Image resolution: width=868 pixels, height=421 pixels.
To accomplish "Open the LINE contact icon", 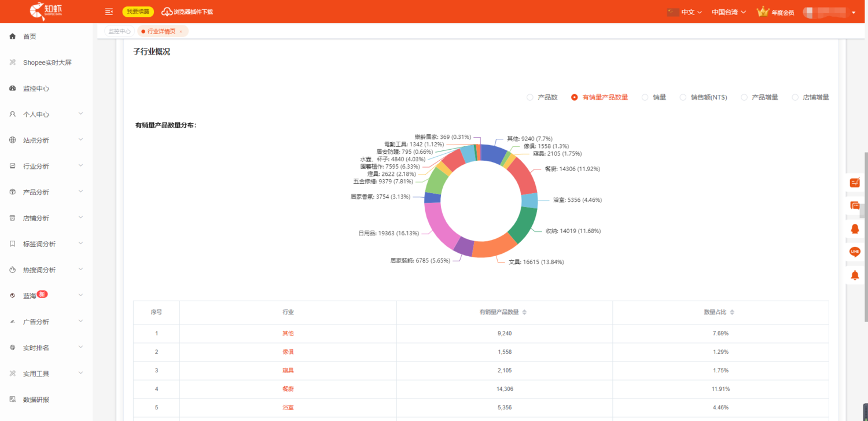I will point(855,252).
